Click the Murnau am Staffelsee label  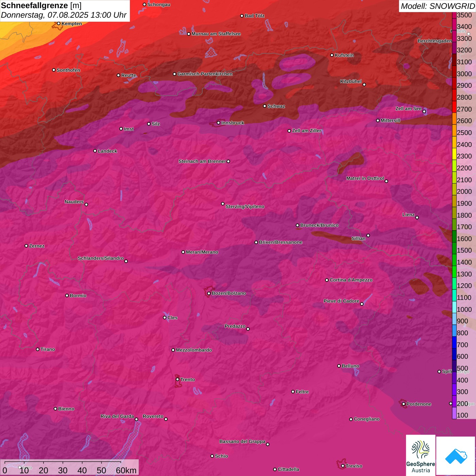click(216, 34)
